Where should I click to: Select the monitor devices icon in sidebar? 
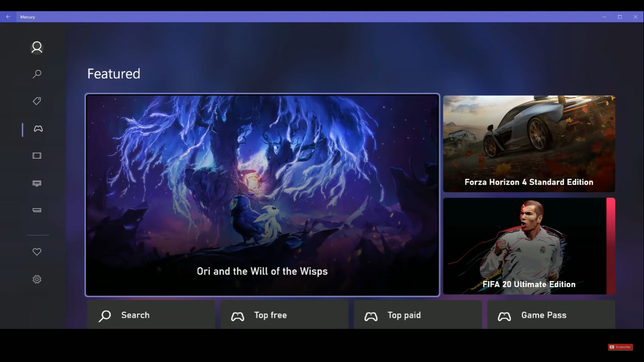(x=37, y=183)
